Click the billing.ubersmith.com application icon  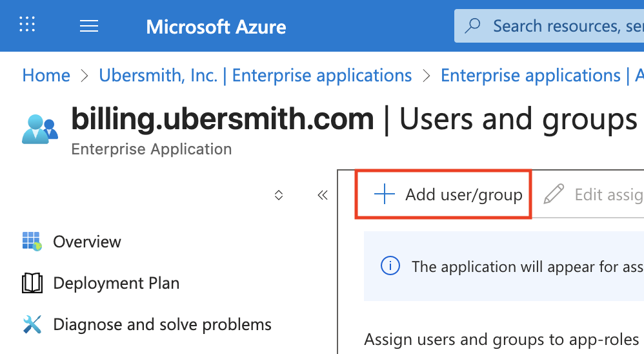pyautogui.click(x=39, y=129)
